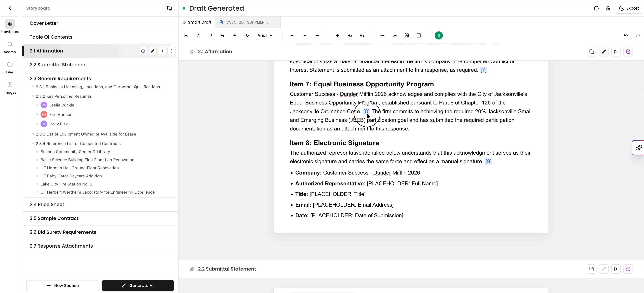This screenshot has height=293, width=644.
Task: Regenerate 2.1 Affirmation from its header play button
Action: pos(616,52)
